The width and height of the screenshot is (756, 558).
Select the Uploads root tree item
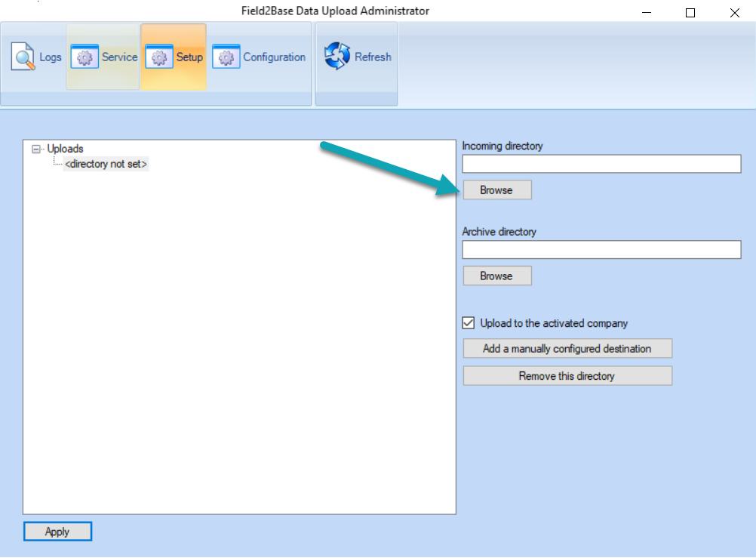(65, 149)
